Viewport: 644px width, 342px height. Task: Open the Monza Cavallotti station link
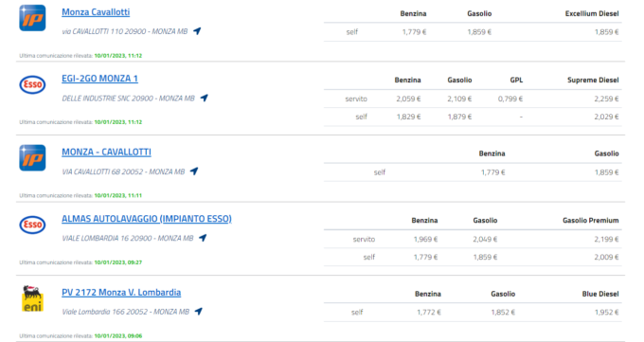(x=96, y=12)
